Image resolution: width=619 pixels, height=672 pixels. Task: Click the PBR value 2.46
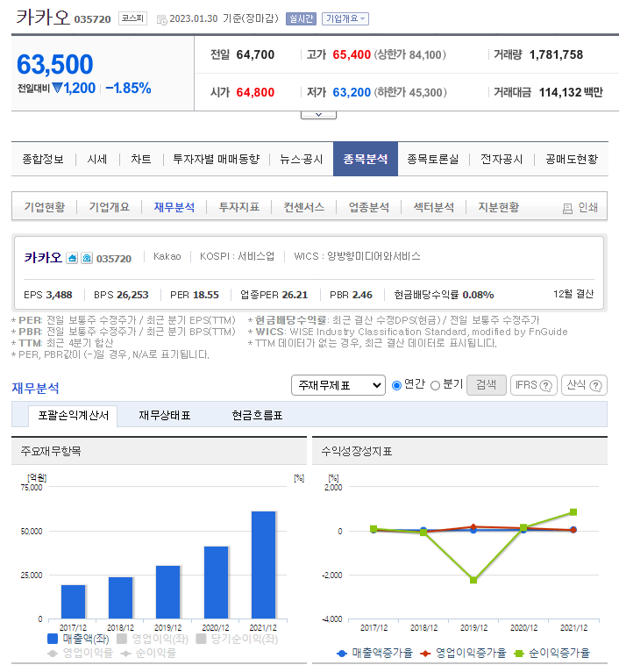click(x=362, y=296)
